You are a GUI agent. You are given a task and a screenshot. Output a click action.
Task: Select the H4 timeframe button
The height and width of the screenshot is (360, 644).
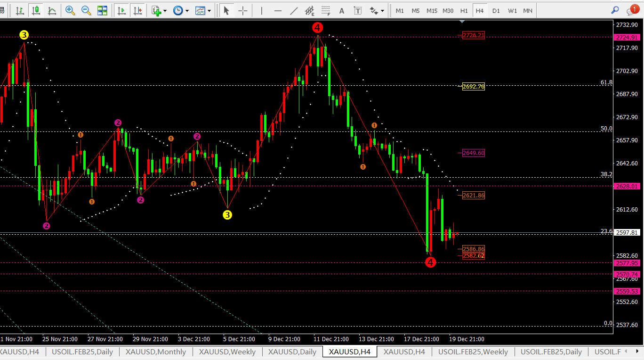(480, 10)
